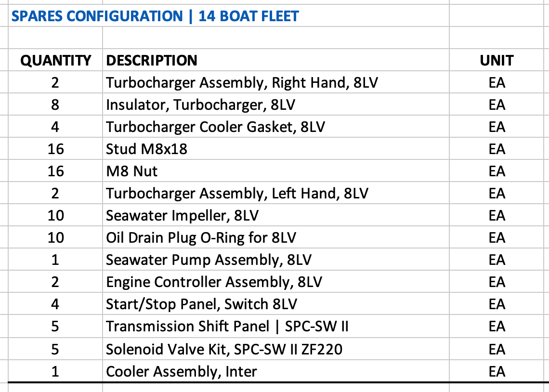
Task: Click Turbocharger Assembly, Right Hand cell
Action: coord(276,83)
